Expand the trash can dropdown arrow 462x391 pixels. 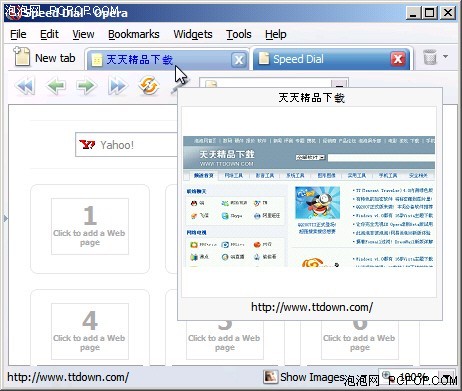[446, 57]
